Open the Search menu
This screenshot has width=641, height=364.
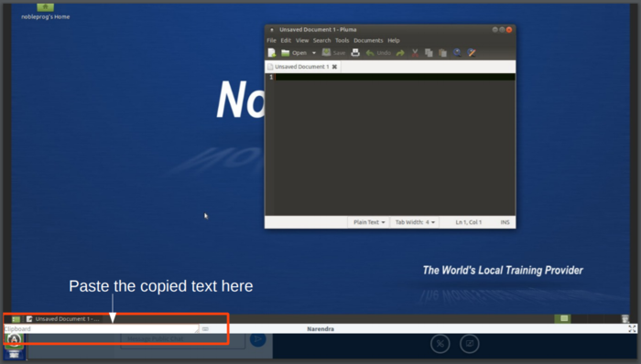click(321, 40)
